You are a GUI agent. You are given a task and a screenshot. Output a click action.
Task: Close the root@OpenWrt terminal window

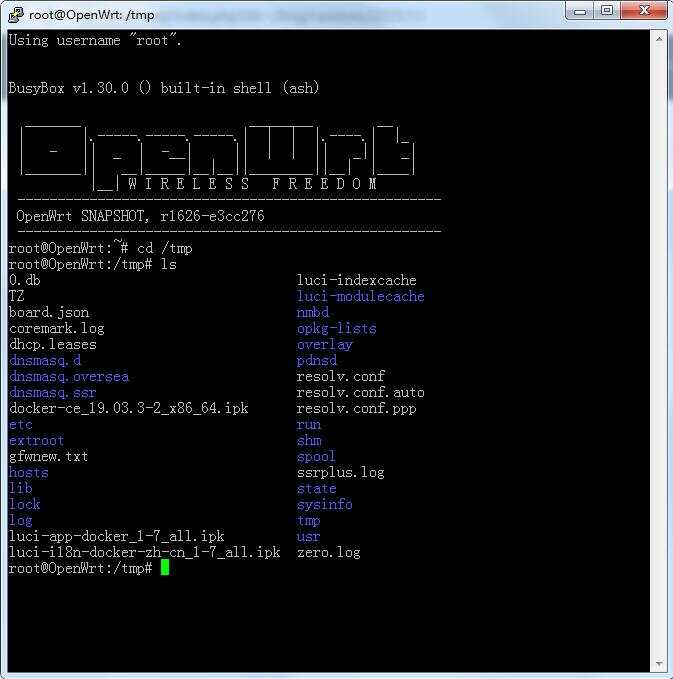[644, 11]
